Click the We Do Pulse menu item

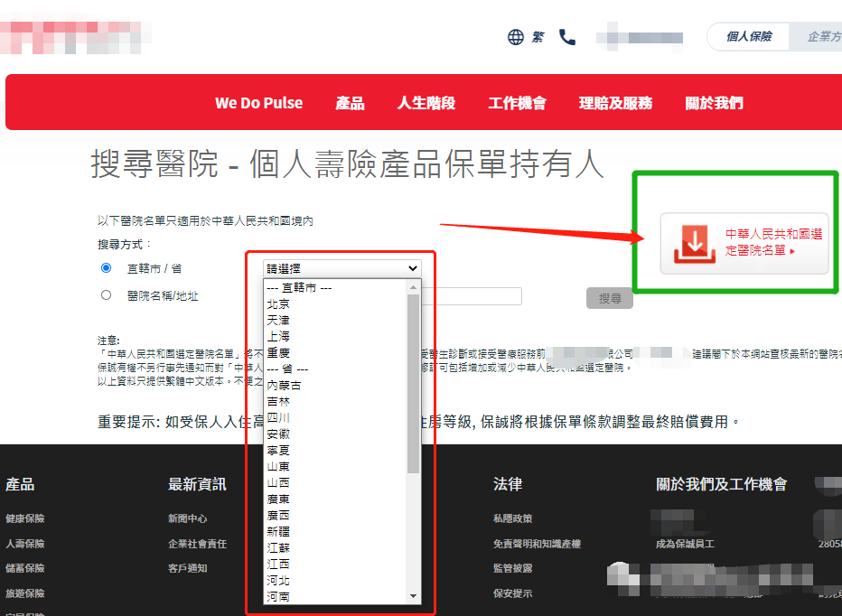coord(258,102)
